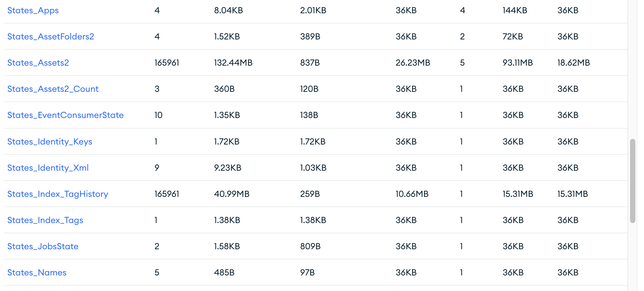
Task: Open the States_Identity_Xml collection link
Action: point(48,168)
